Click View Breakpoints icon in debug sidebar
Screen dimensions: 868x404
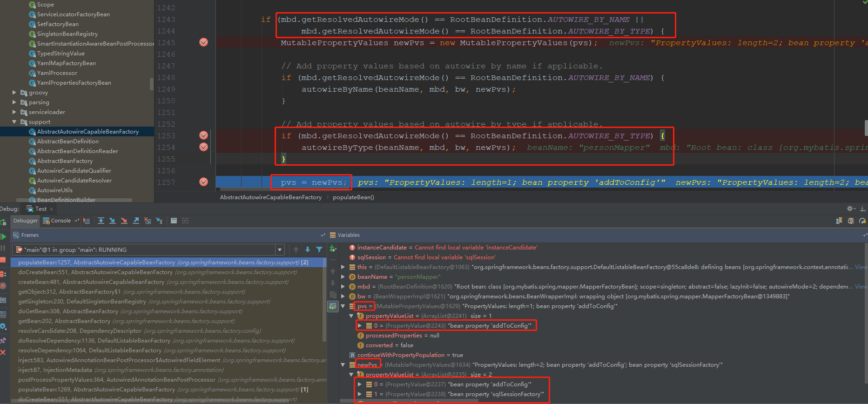3,274
